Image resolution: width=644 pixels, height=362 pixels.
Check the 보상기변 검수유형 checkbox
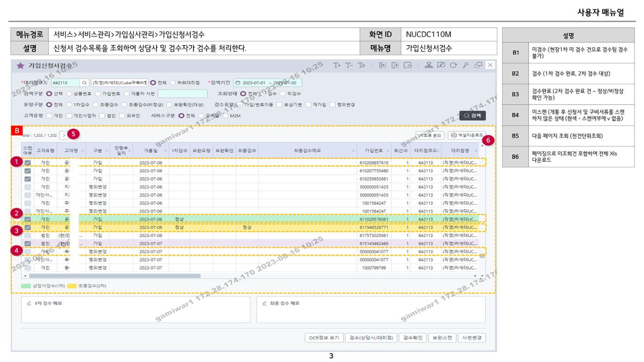pos(279,104)
